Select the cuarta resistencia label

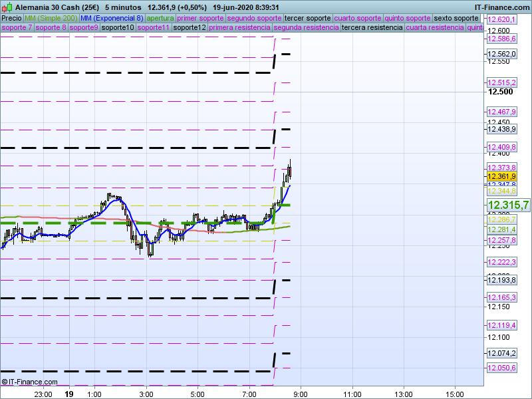click(435, 27)
